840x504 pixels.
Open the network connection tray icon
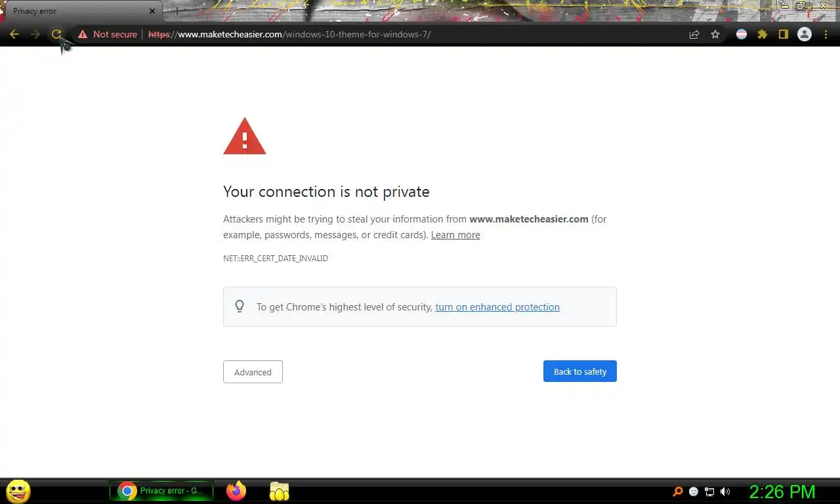point(709,492)
